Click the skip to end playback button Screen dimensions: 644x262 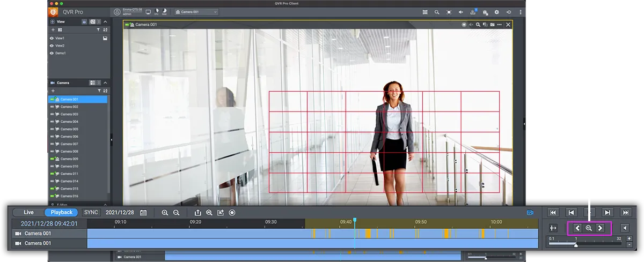pos(625,213)
